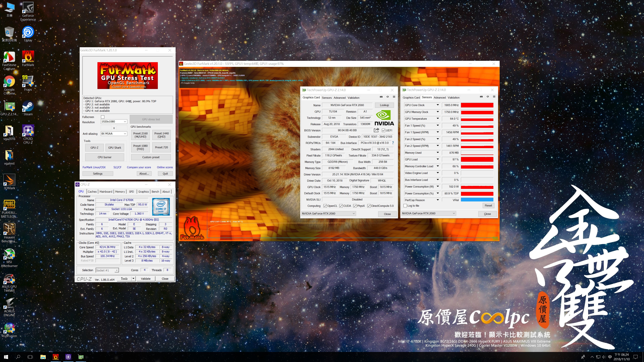This screenshot has height=362, width=644.
Task: Open the CPU-Z Tools dropdown arrow
Action: (133, 279)
